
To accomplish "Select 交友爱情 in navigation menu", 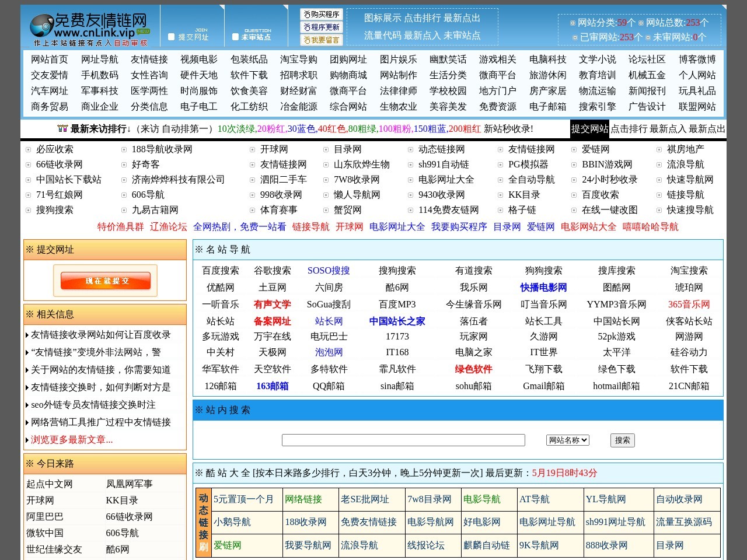I will (50, 75).
